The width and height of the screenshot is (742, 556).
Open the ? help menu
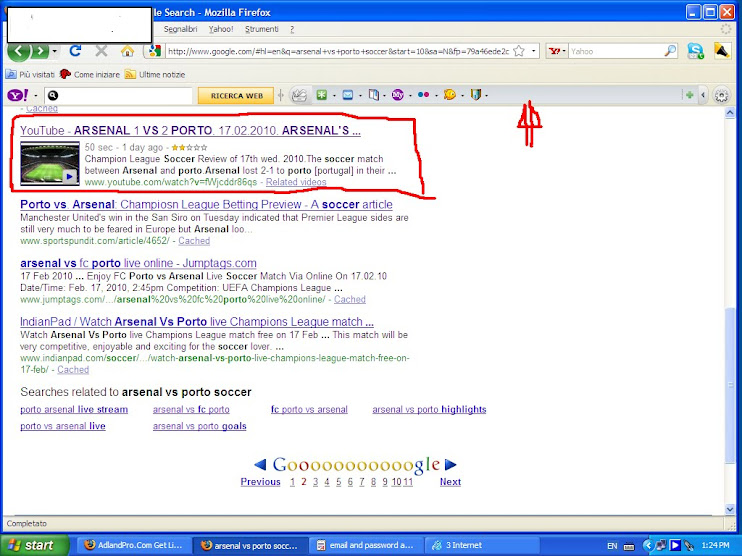tap(292, 29)
